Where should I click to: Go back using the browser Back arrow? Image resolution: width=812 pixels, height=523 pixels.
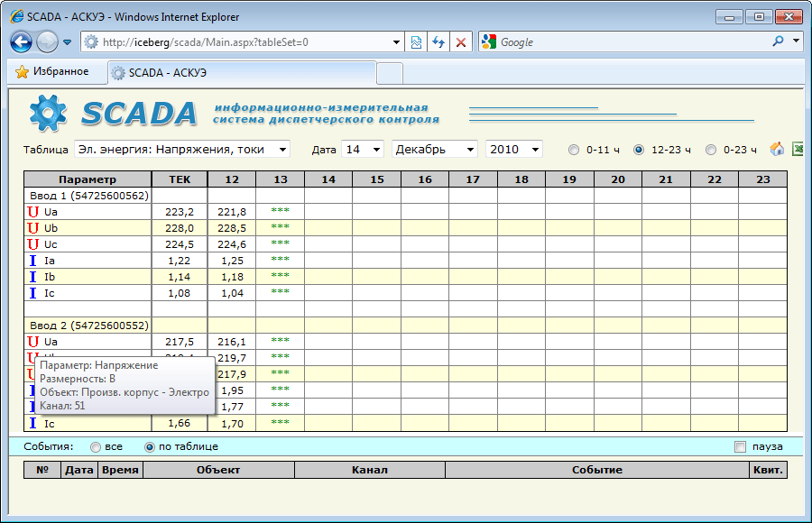coord(22,42)
